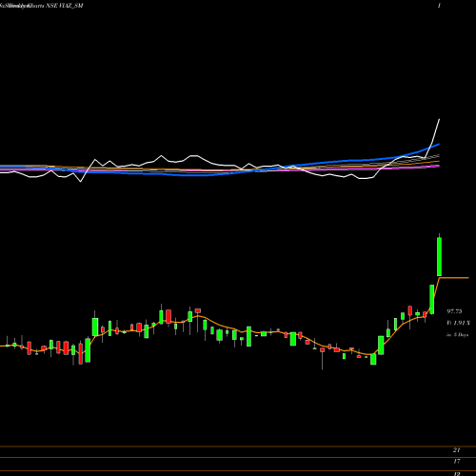This screenshot has height=476, width=476.
Task: Click the "97.75" price label
Action: (454, 311)
